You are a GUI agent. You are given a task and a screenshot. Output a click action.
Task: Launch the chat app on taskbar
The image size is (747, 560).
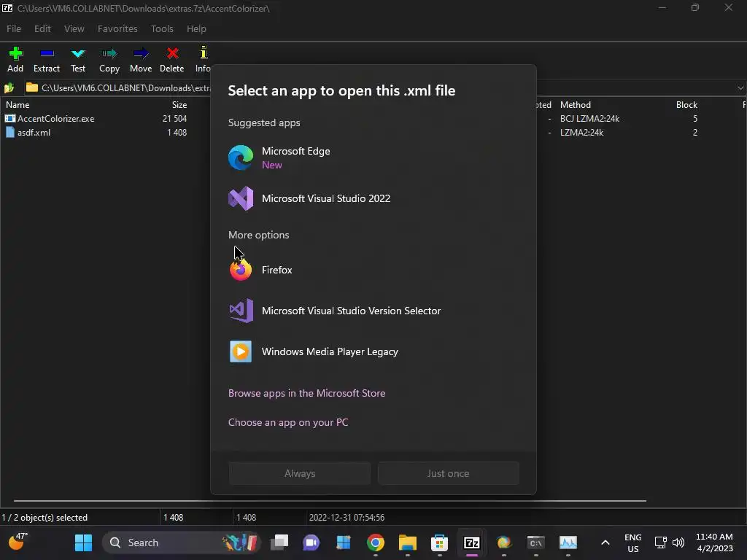[x=311, y=542]
